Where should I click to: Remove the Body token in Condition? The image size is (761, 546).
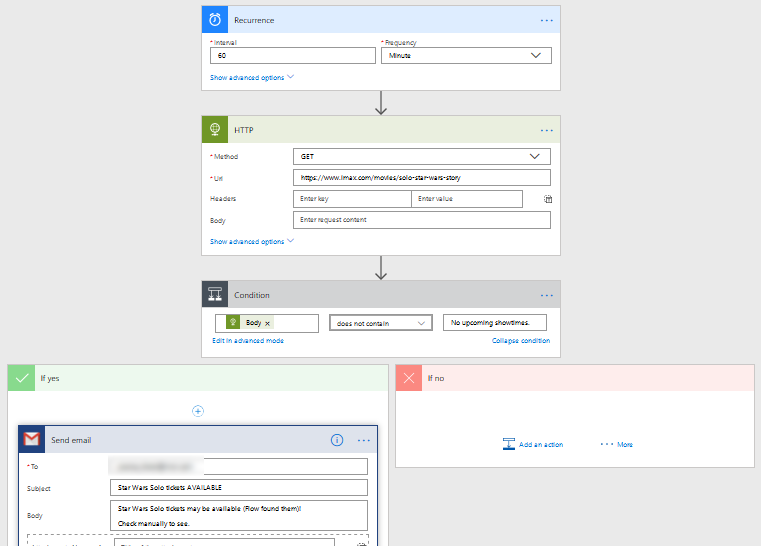pyautogui.click(x=267, y=323)
